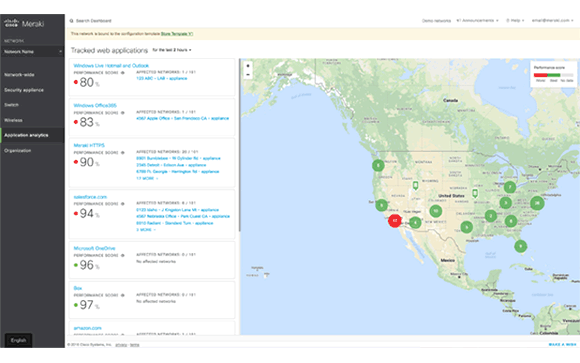Click the Search Dashboard input field

pyautogui.click(x=94, y=21)
